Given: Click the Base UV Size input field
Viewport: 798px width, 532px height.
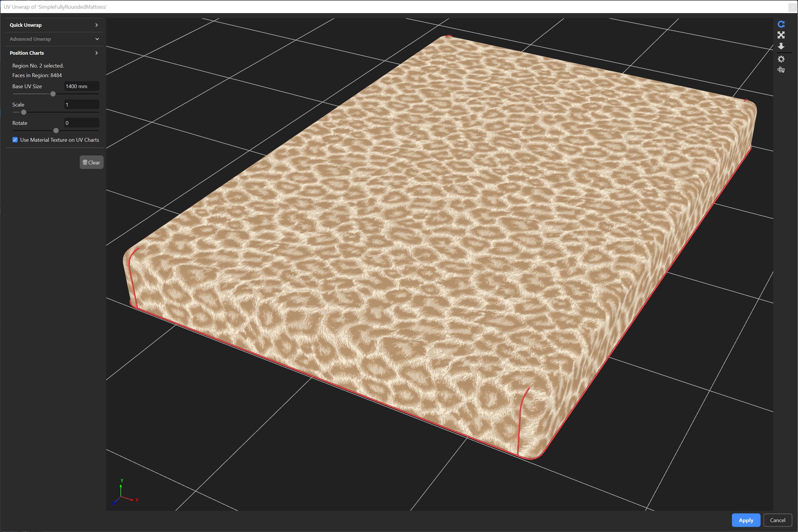Looking at the screenshot, I should coord(81,86).
